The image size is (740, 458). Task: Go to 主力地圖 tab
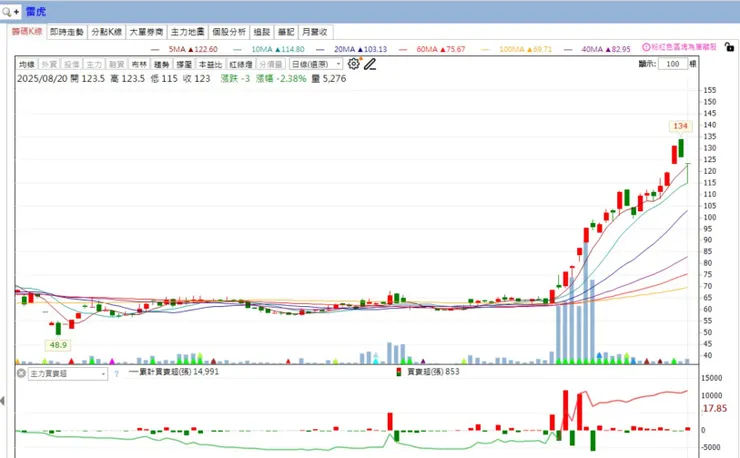coord(187,32)
